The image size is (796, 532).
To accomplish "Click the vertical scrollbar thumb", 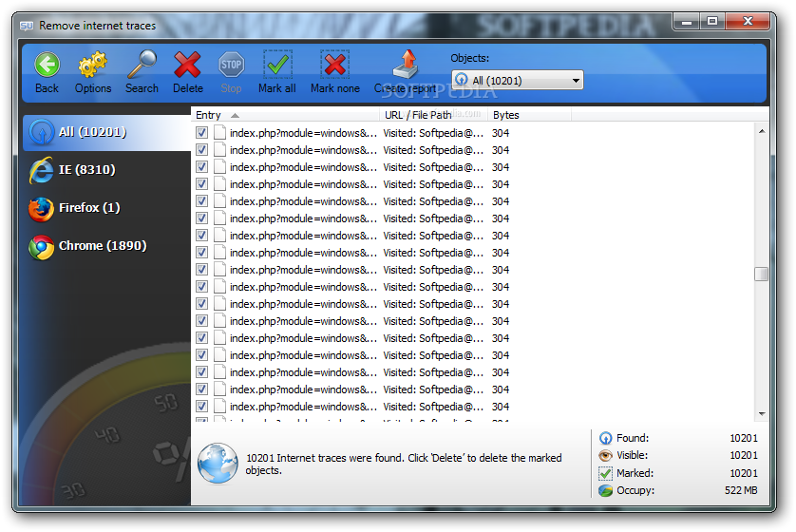I will click(x=762, y=275).
